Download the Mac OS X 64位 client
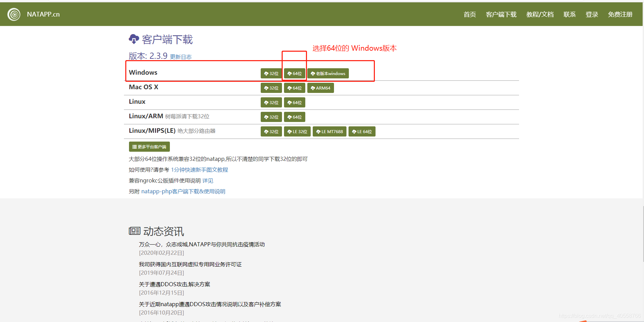Viewport: 644px width, 322px height. tap(294, 88)
